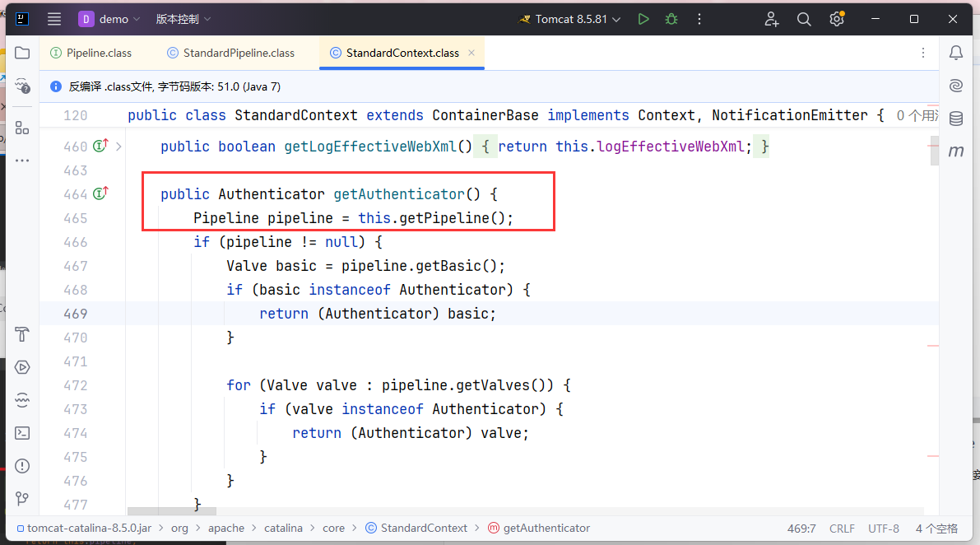Viewport: 980px width, 545px height.
Task: Switch to the Pipeline.class tab
Action: (x=98, y=53)
